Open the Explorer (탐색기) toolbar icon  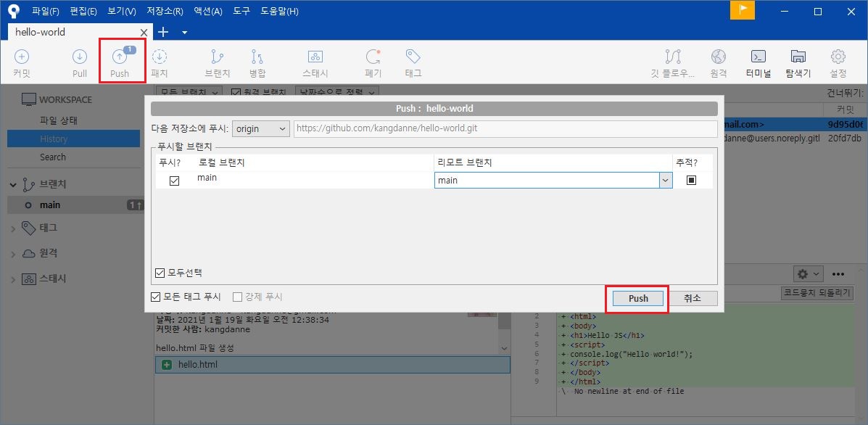click(x=798, y=62)
